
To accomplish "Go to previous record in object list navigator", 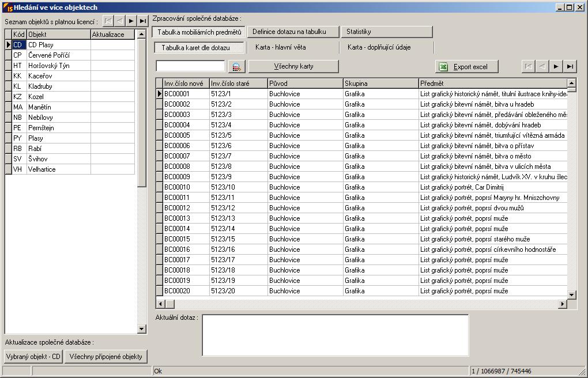I will (120, 21).
